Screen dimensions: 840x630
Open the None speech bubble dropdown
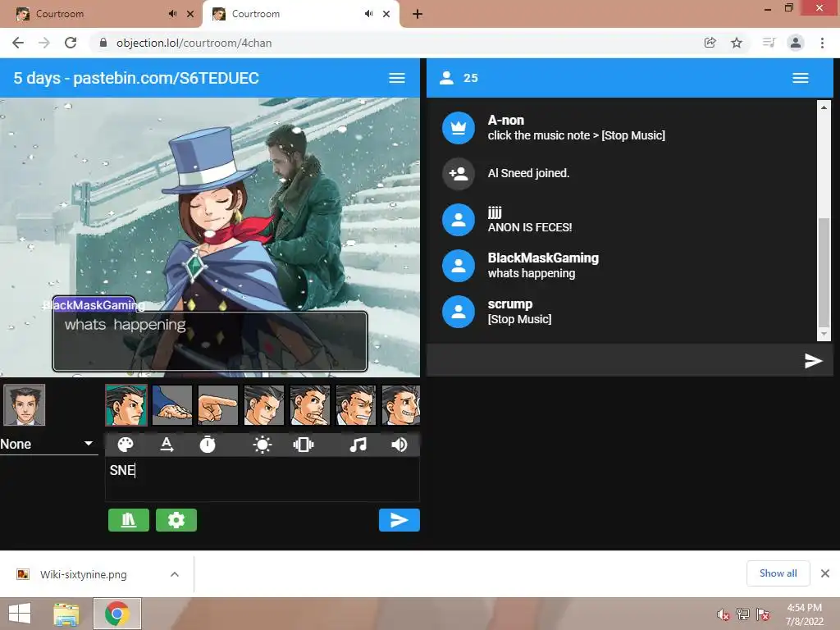(48, 444)
